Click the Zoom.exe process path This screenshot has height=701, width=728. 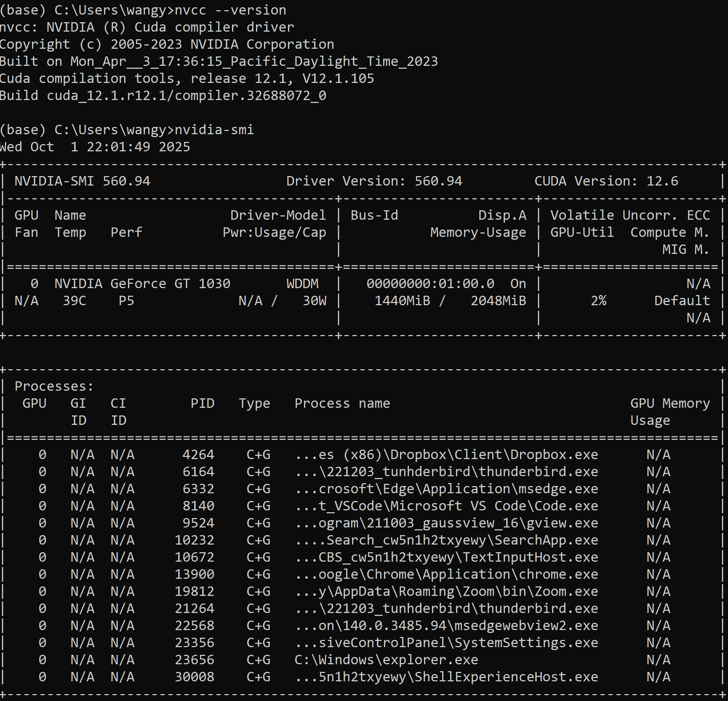coord(447,592)
